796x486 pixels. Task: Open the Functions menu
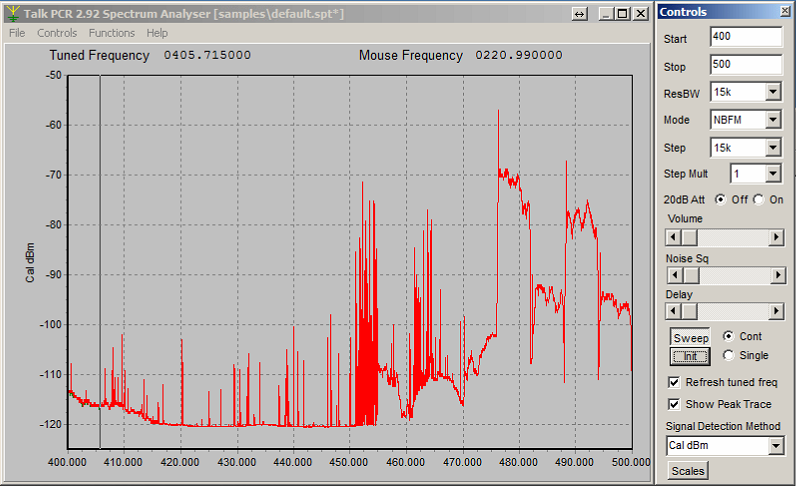(x=112, y=33)
